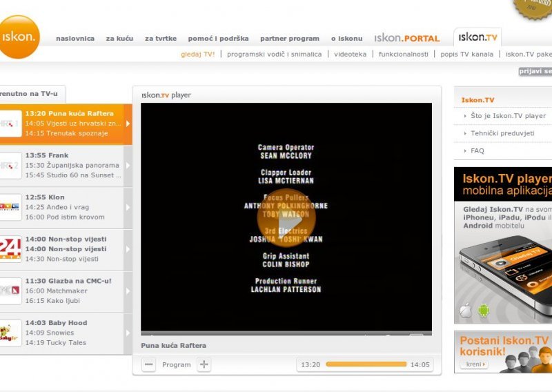The height and width of the screenshot is (392, 552).
Task: Open the funkcionalnosti submenu link
Action: coord(404,55)
